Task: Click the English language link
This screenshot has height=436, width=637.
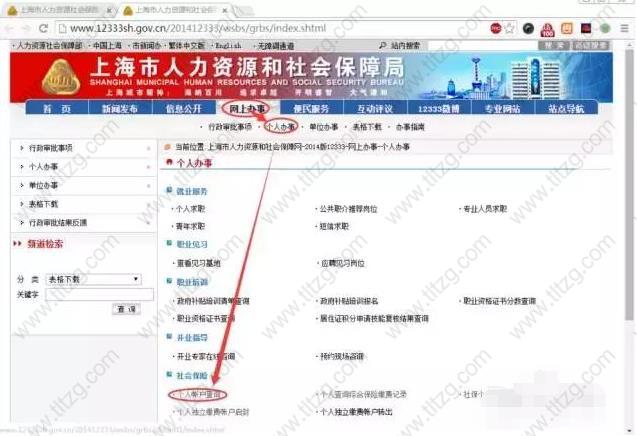Action: [228, 46]
